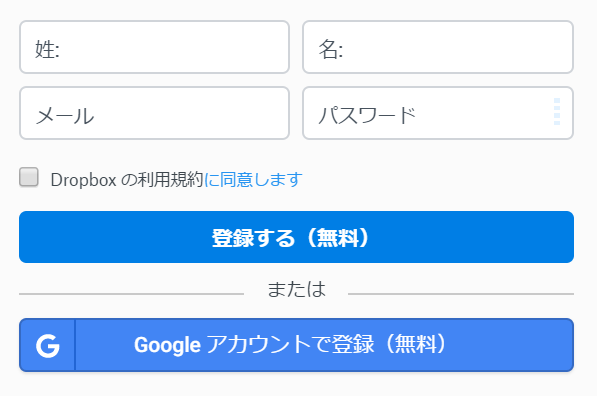Focus the 名 first name field
Viewport: 597px width, 396px height.
(438, 47)
